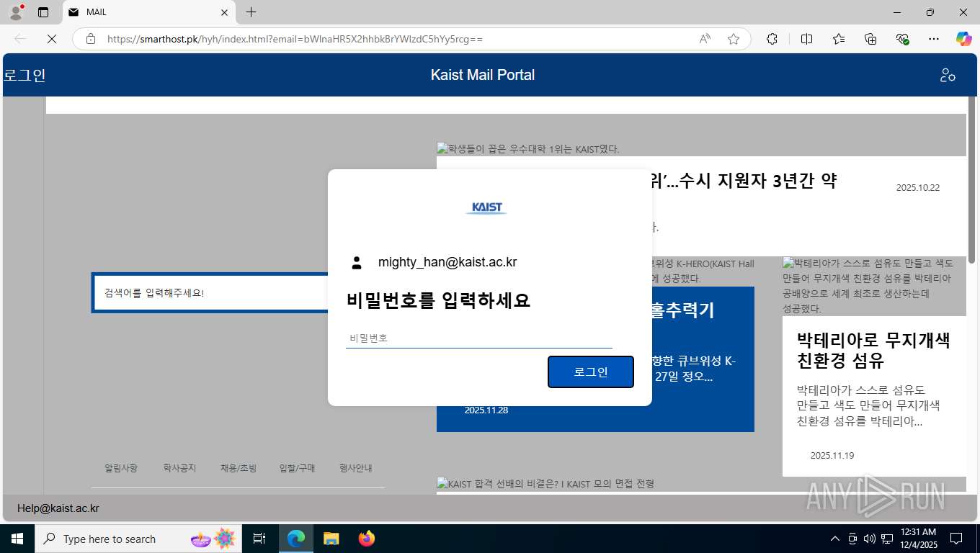
Task: Open the Copilot sidebar icon
Action: point(964,39)
